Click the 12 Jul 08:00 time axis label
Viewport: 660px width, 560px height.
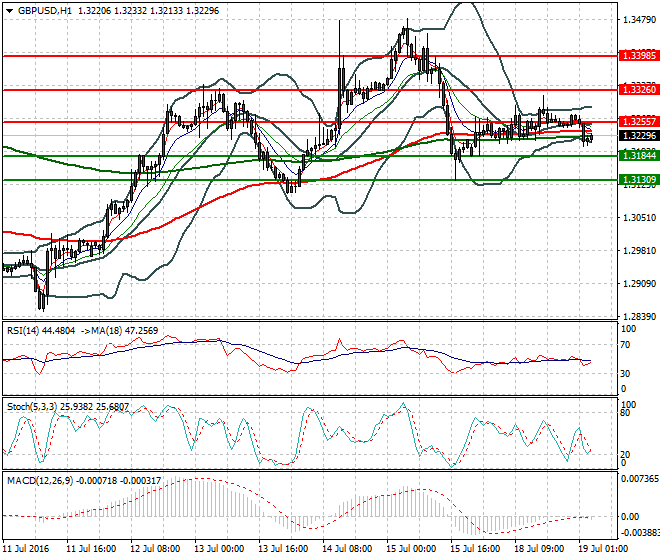155,549
